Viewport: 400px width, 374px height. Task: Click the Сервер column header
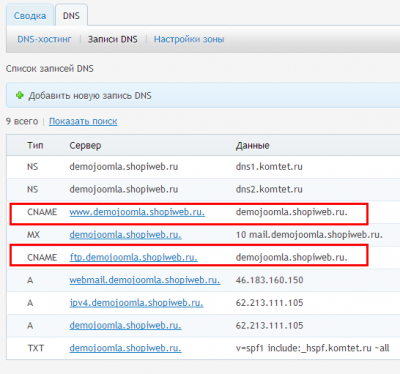(85, 146)
